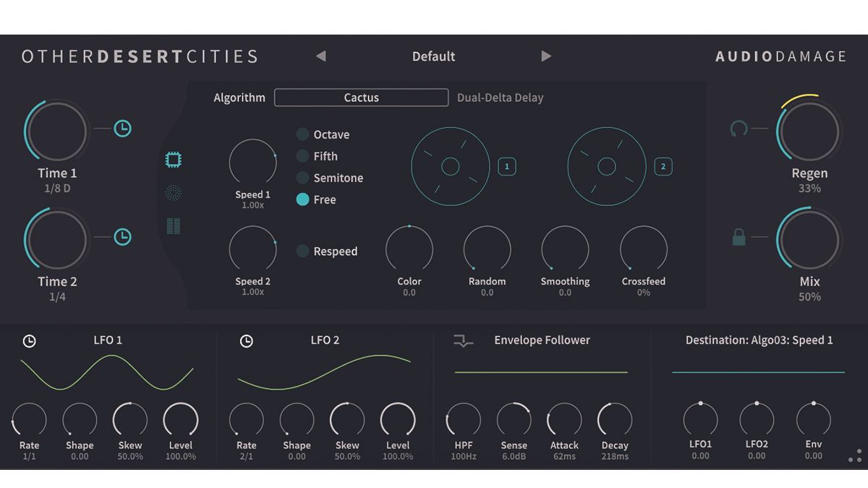Select the Fifth speed mode
868x488 pixels.
pyautogui.click(x=317, y=156)
